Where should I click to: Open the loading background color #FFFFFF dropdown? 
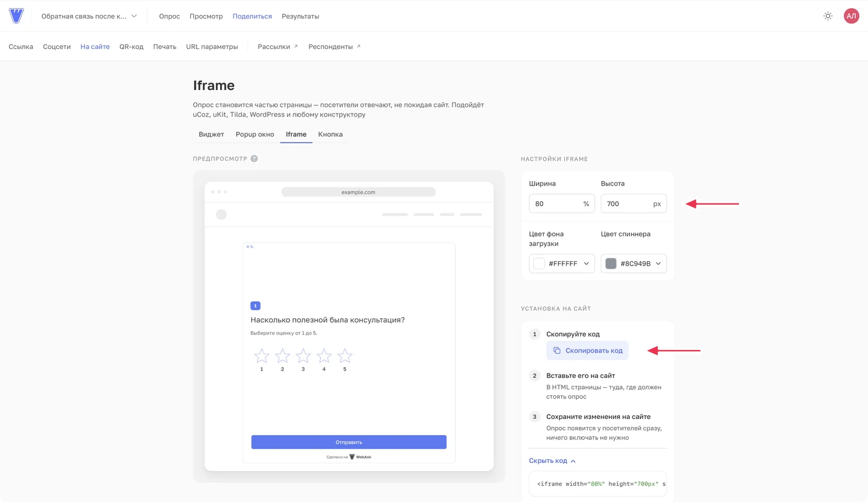pyautogui.click(x=562, y=264)
